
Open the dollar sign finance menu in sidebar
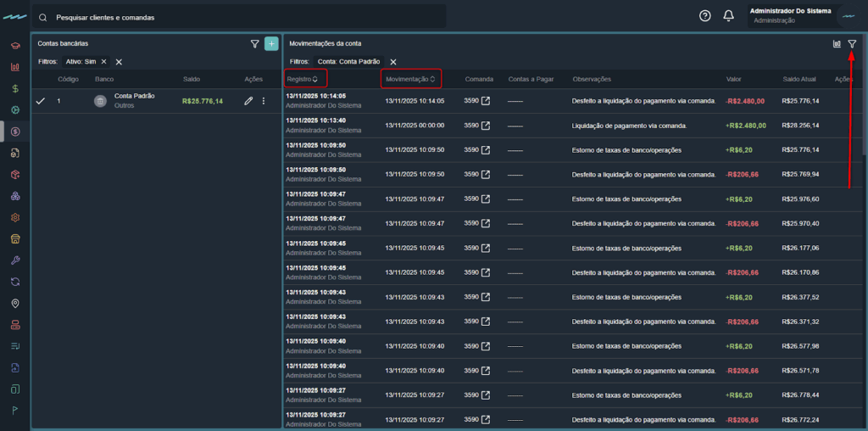click(x=15, y=87)
